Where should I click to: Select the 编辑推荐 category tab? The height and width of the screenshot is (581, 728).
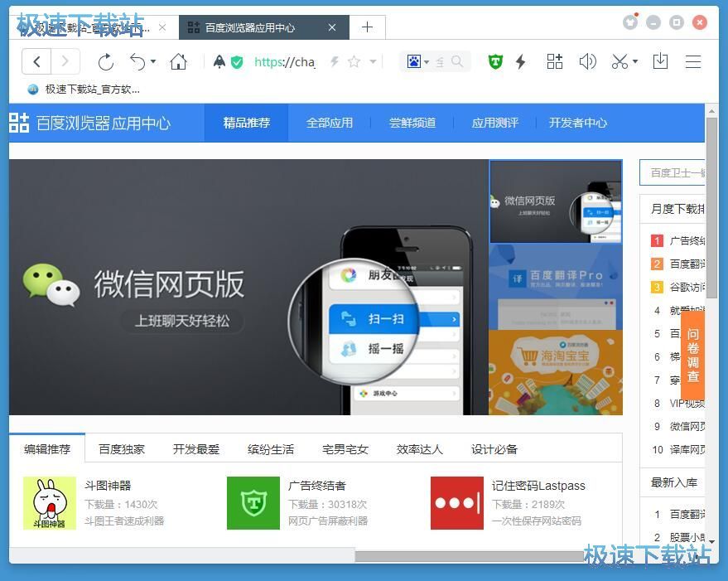47,449
